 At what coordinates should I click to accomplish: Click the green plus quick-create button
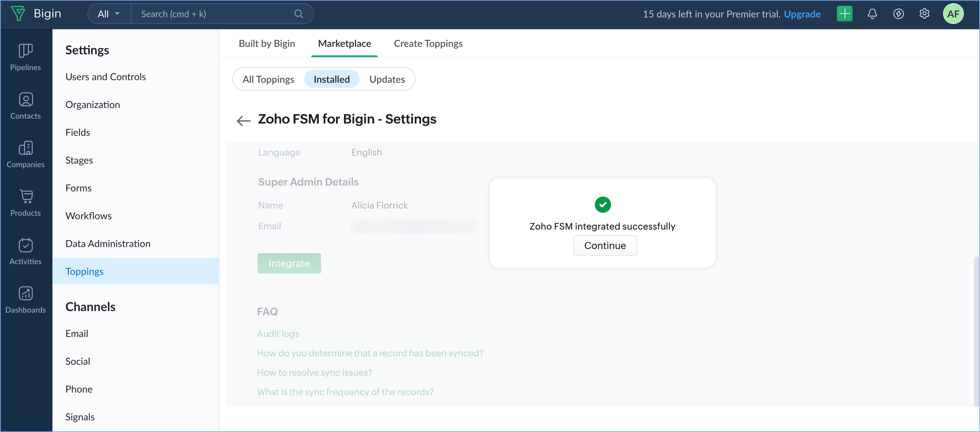[845, 14]
